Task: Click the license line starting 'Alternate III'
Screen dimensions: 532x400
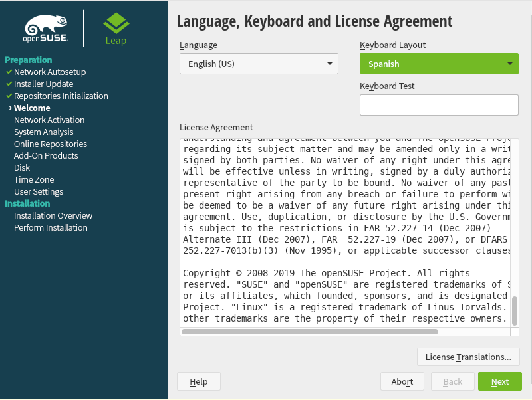Action: tap(345, 239)
